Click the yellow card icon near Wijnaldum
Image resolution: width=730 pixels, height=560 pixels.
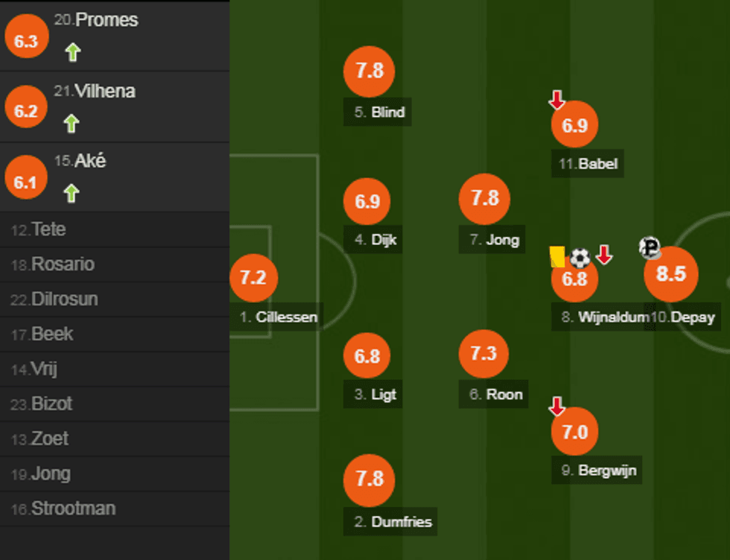(x=556, y=256)
